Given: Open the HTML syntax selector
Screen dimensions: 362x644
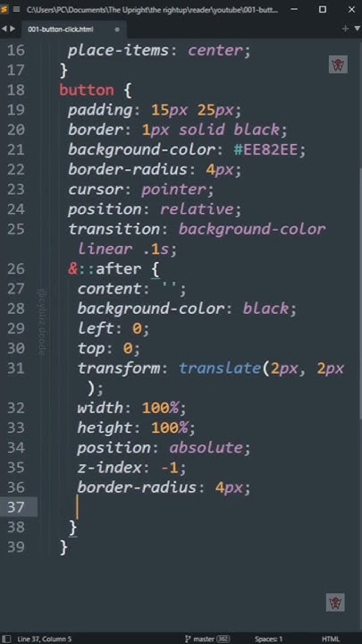Looking at the screenshot, I should click(x=331, y=639).
